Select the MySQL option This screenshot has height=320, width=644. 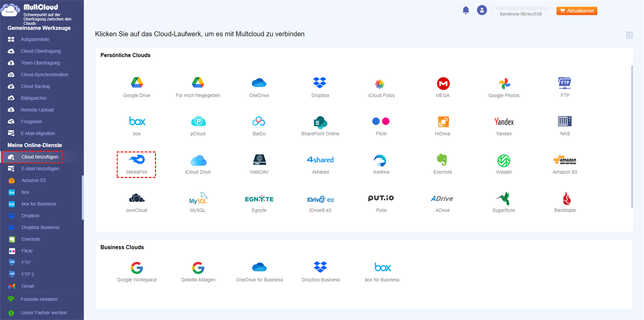[x=198, y=198]
